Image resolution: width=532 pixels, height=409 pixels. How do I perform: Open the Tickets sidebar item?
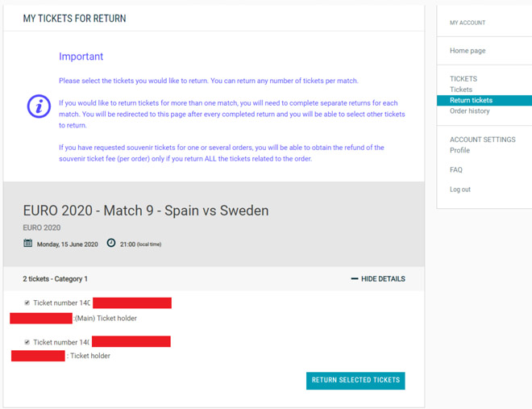461,90
